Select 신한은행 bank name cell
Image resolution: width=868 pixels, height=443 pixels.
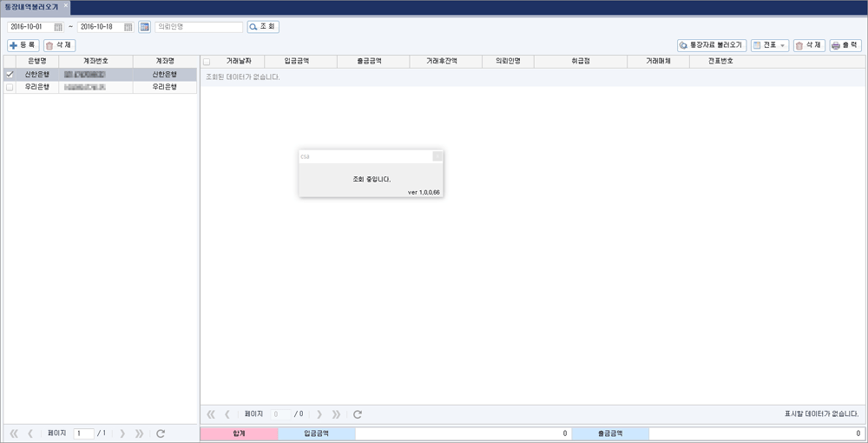(37, 74)
